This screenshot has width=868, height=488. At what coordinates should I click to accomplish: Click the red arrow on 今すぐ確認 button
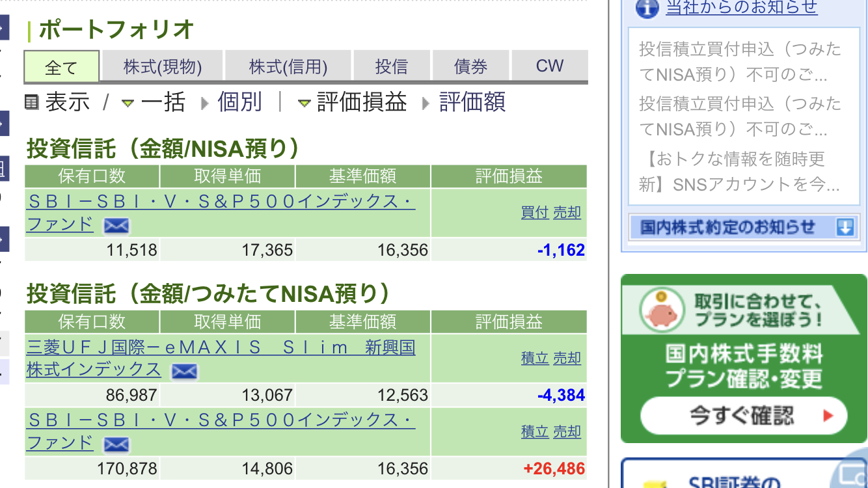[x=828, y=416]
